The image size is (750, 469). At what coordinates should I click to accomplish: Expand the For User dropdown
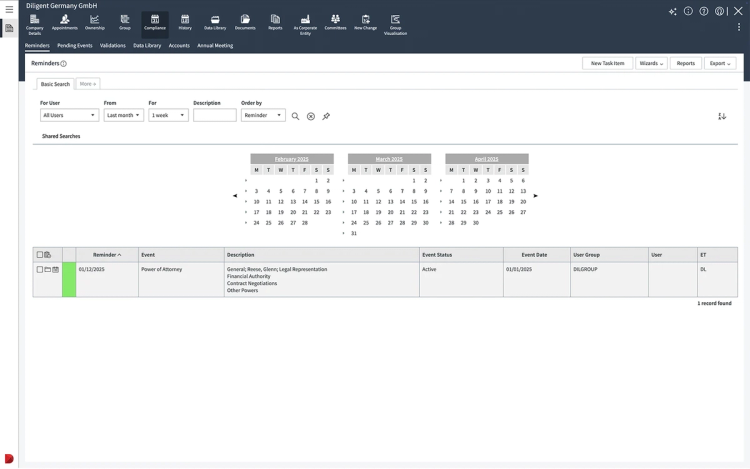coord(69,115)
